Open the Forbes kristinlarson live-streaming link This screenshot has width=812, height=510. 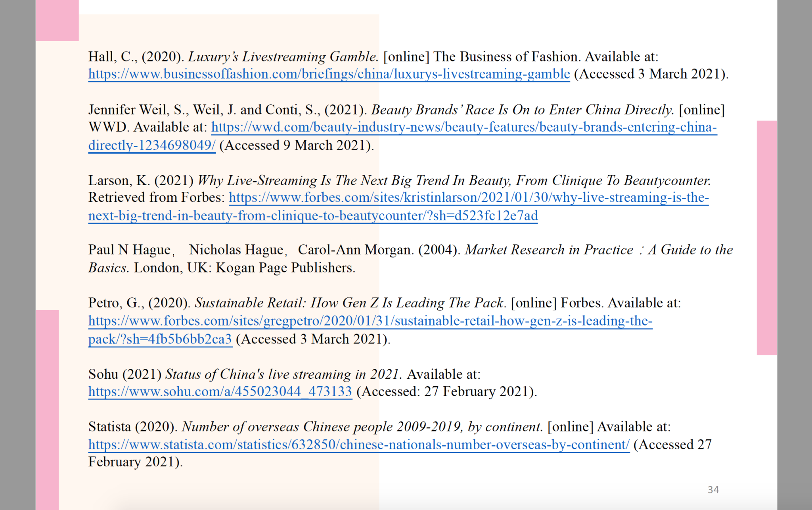click(469, 197)
